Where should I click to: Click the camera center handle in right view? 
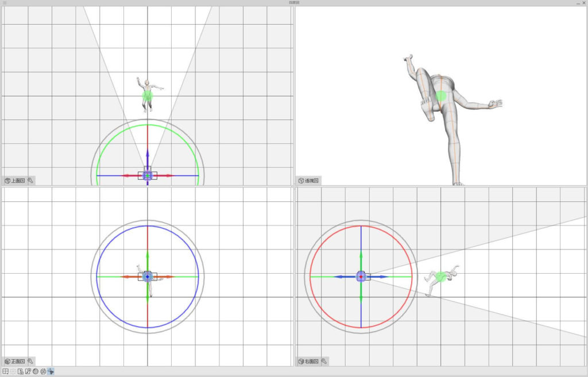pyautogui.click(x=361, y=277)
